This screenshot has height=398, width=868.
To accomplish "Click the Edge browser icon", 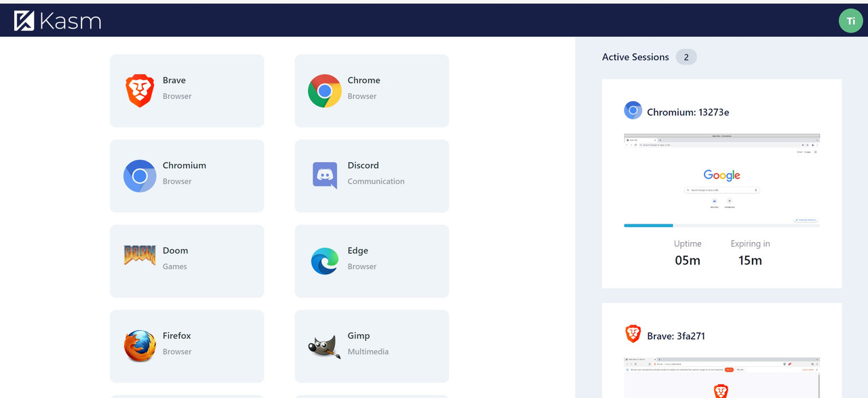I will coord(325,261).
